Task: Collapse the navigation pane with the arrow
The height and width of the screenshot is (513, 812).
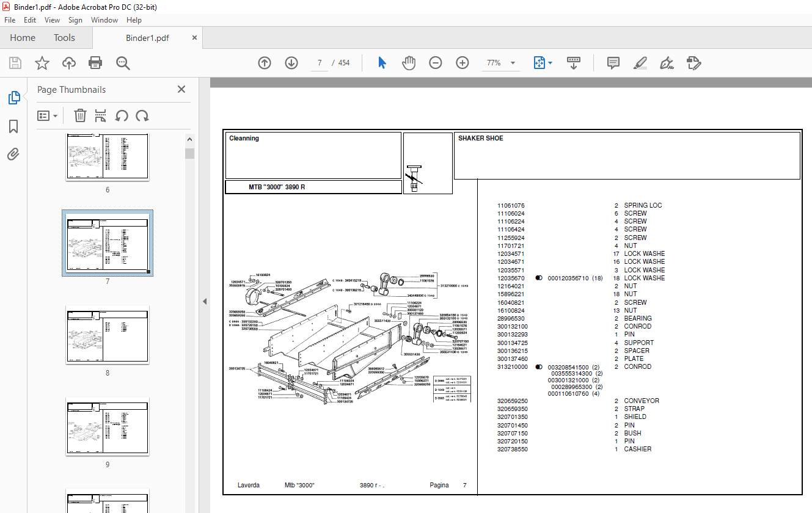Action: [205, 301]
